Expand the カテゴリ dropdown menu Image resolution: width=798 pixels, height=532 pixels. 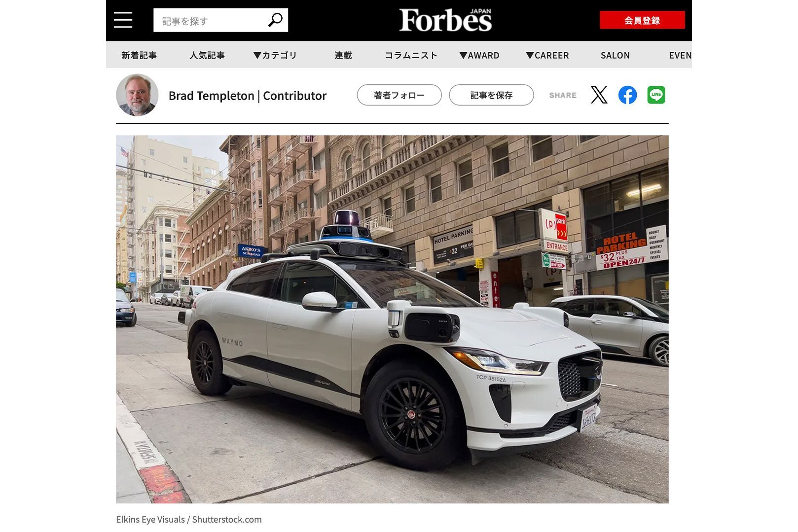275,55
